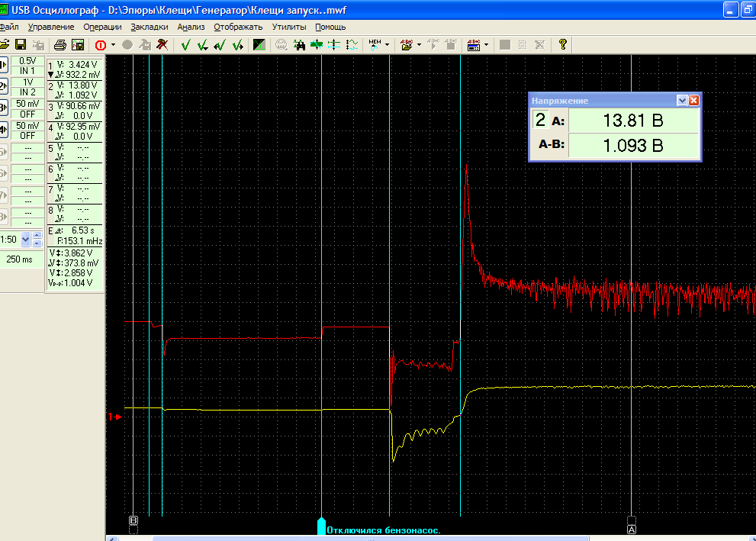Image resolution: width=756 pixels, height=541 pixels.
Task: Click the save-waveform-image icon beside the printer
Action: coord(78,45)
